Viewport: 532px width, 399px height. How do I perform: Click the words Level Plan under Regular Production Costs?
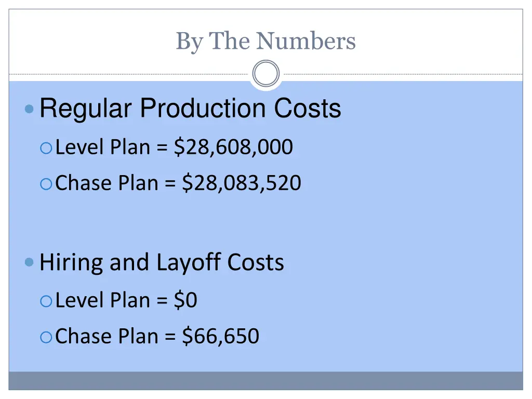pyautogui.click(x=102, y=148)
